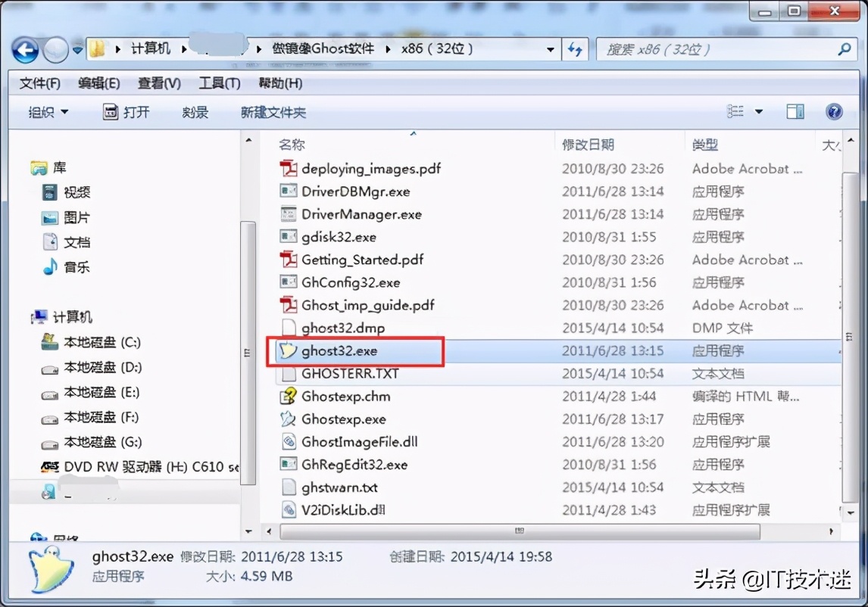Open 本地磁盘 (C:) in sidebar
Image resolution: width=868 pixels, height=607 pixels.
point(91,342)
